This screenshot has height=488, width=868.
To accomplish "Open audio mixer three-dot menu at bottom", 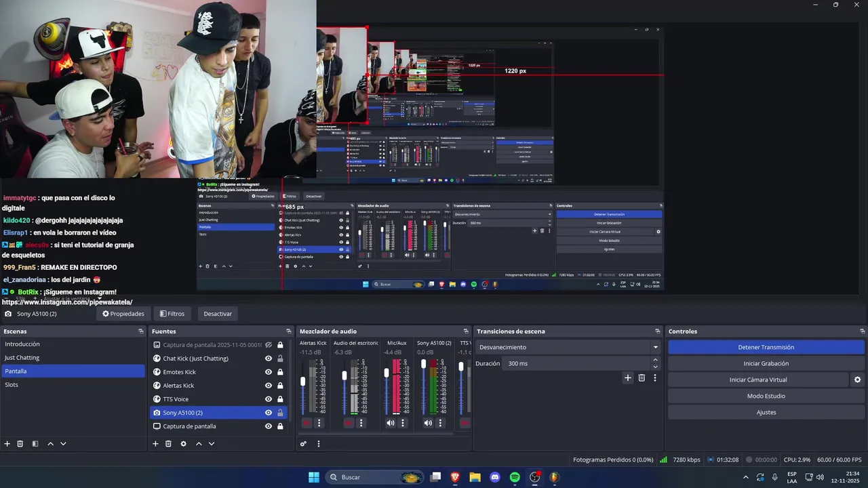I will click(x=318, y=444).
